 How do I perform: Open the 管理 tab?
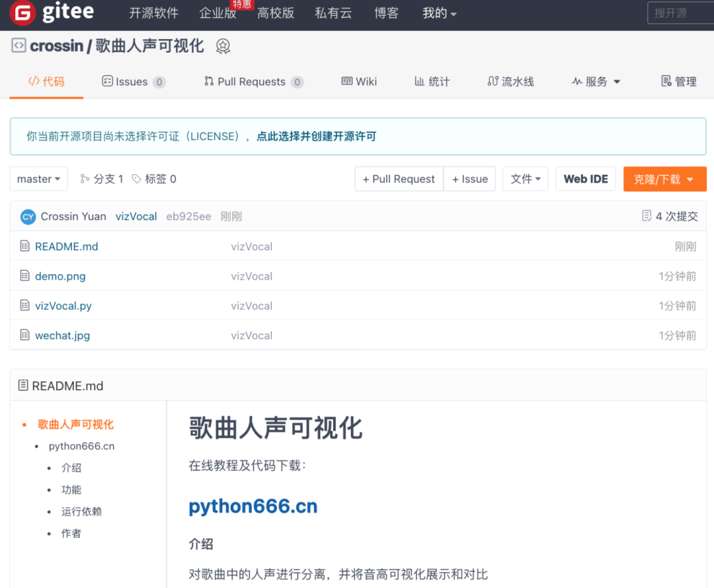click(679, 81)
